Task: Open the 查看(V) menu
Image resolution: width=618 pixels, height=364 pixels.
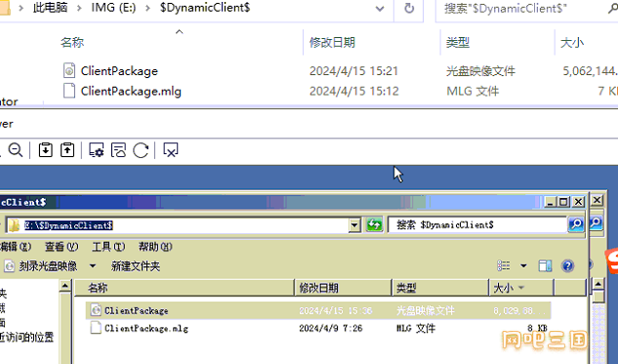Action: (x=62, y=247)
